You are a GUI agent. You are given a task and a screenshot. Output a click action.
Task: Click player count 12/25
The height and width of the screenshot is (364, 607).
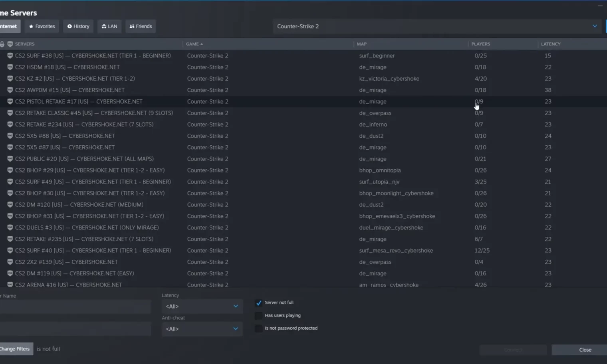point(482,251)
